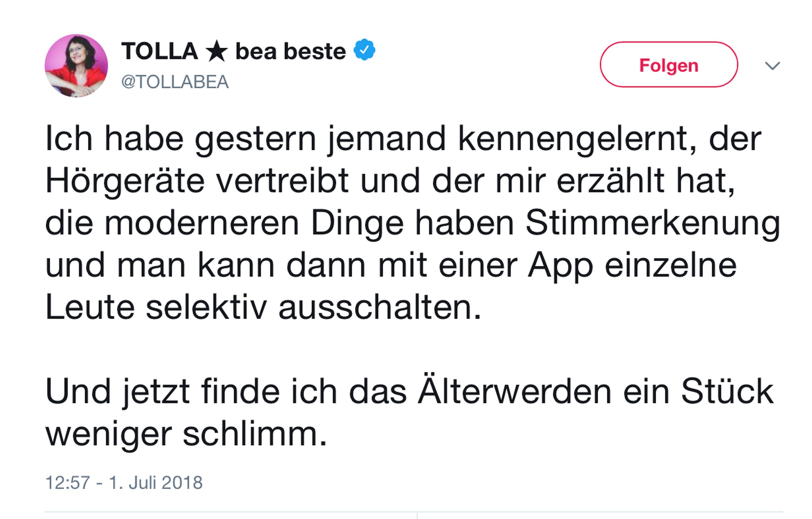The image size is (812, 519).
Task: Click the black star in display name
Action: click(x=217, y=52)
